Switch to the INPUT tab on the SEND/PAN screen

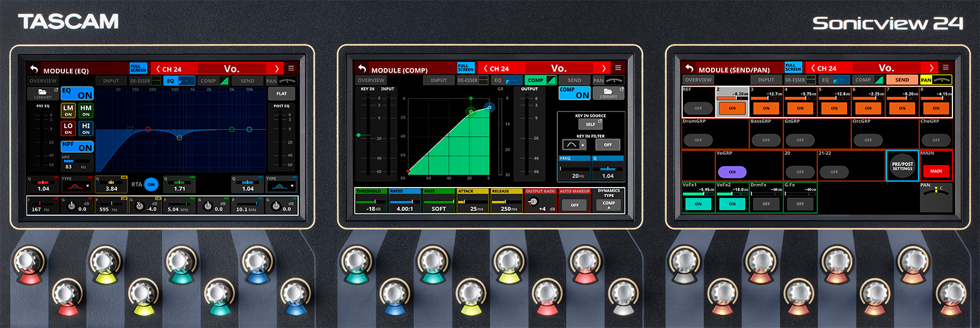click(766, 80)
